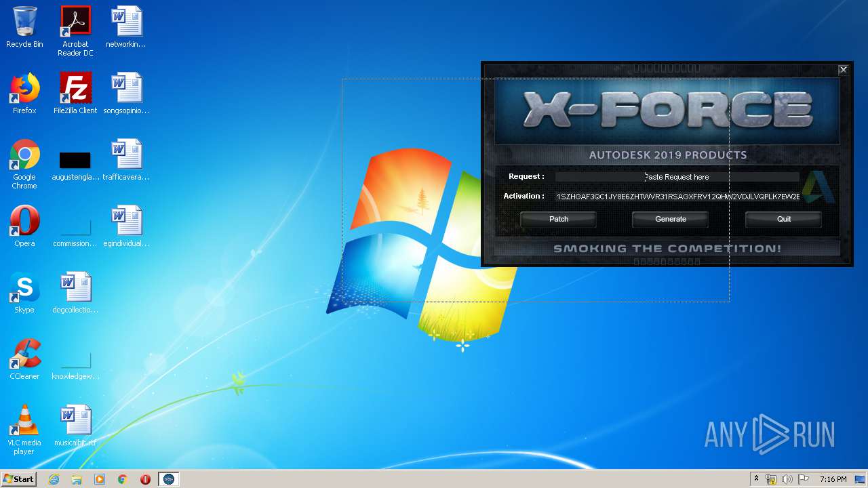This screenshot has height=488, width=868.
Task: Switch to X-Force keygen taskbar button
Action: [169, 479]
